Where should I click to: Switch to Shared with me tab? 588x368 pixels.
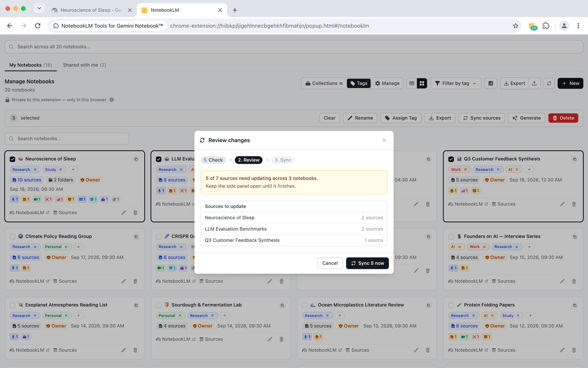tap(85, 65)
